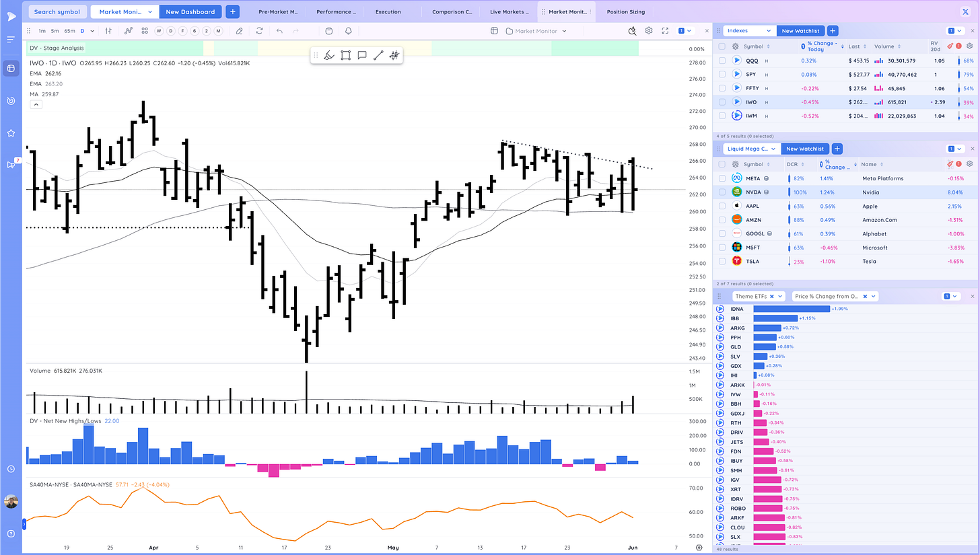
Task: Click the symbol search magnifier icon
Action: coord(632,31)
